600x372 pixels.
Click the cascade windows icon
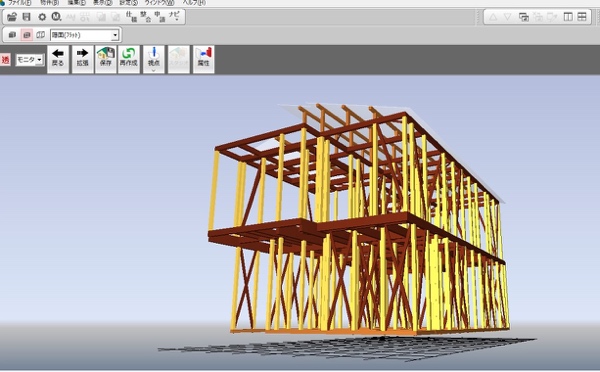523,17
